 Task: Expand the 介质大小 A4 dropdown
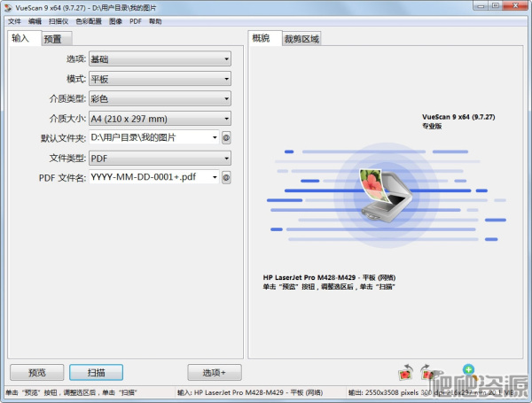pos(160,118)
